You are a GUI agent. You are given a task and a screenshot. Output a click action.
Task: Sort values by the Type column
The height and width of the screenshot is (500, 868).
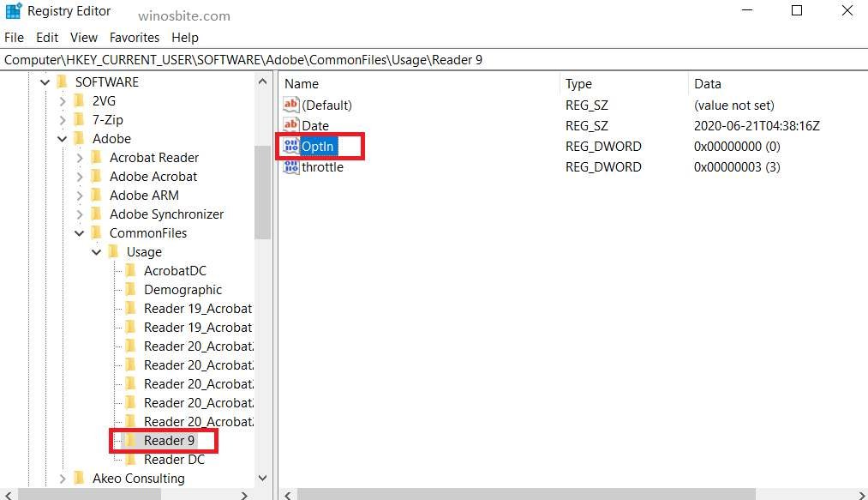point(578,83)
